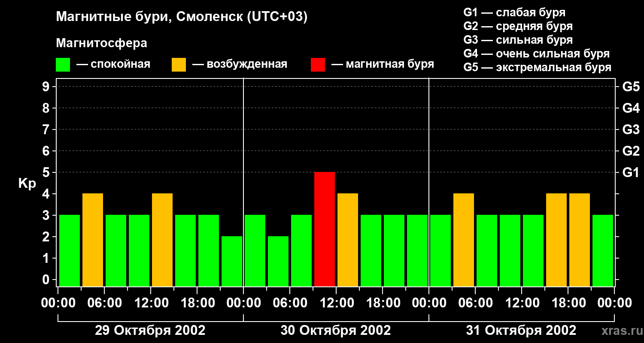This screenshot has height=343, width=644.
Task: Click 'G3 — сильная буря' text
Action: coord(518,40)
